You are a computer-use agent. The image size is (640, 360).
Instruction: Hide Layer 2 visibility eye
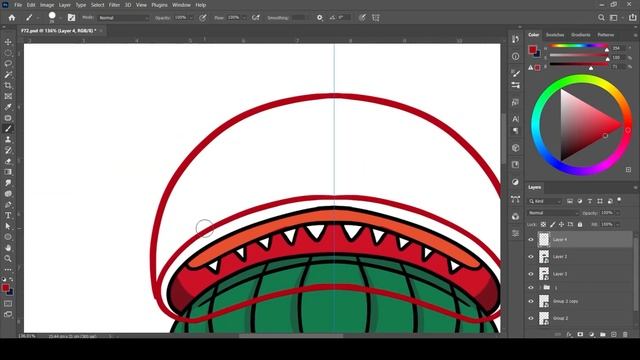[x=531, y=257]
